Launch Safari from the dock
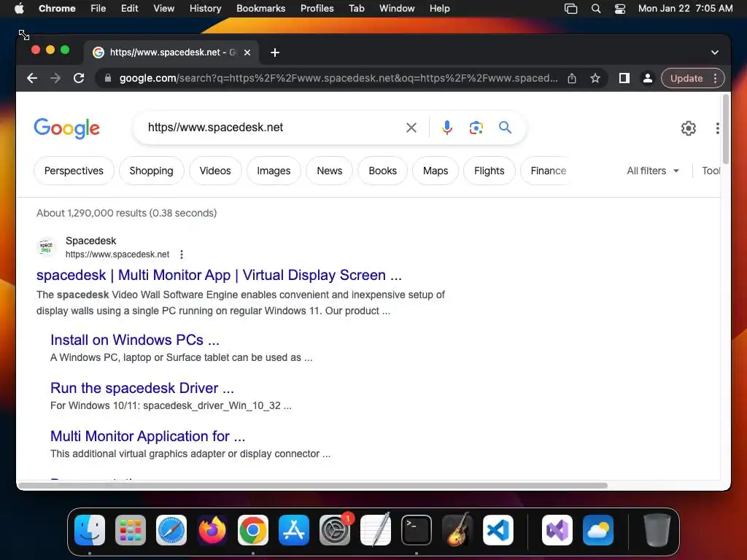 171,530
